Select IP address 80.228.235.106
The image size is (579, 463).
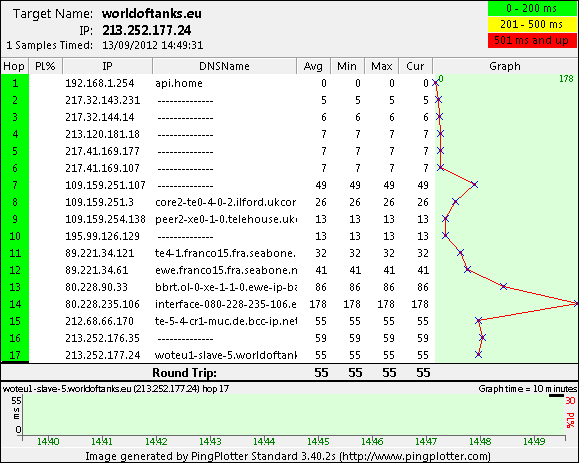point(102,304)
